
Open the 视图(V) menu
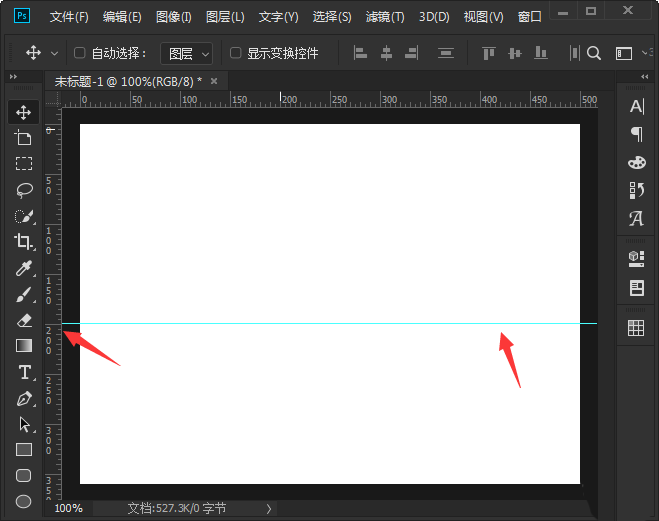click(x=483, y=17)
